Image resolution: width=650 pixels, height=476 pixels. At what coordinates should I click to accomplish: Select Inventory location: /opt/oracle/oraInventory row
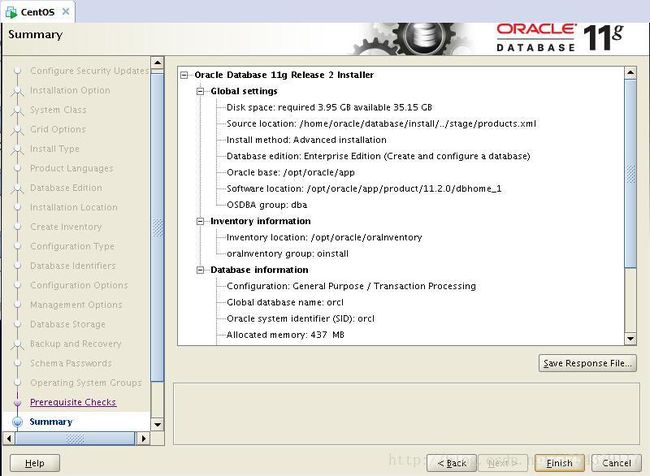[x=324, y=238]
